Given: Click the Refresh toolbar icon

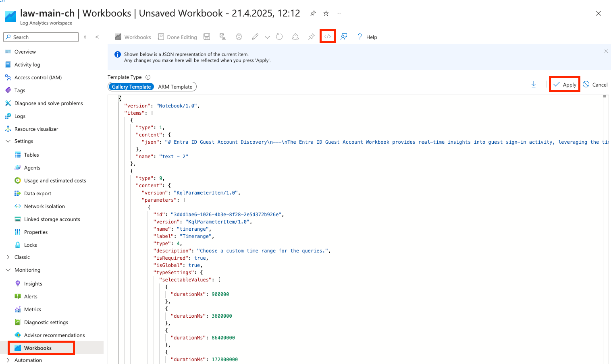Looking at the screenshot, I should (279, 37).
